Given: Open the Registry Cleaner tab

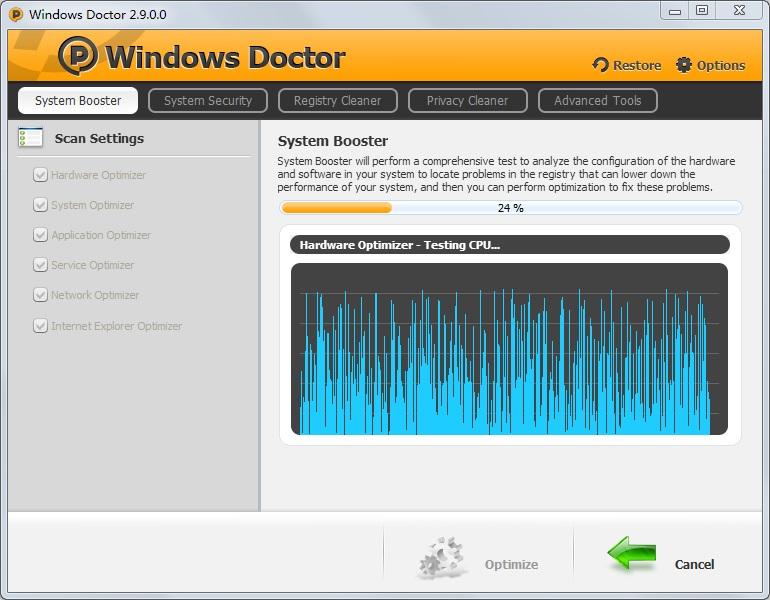Looking at the screenshot, I should [x=337, y=101].
